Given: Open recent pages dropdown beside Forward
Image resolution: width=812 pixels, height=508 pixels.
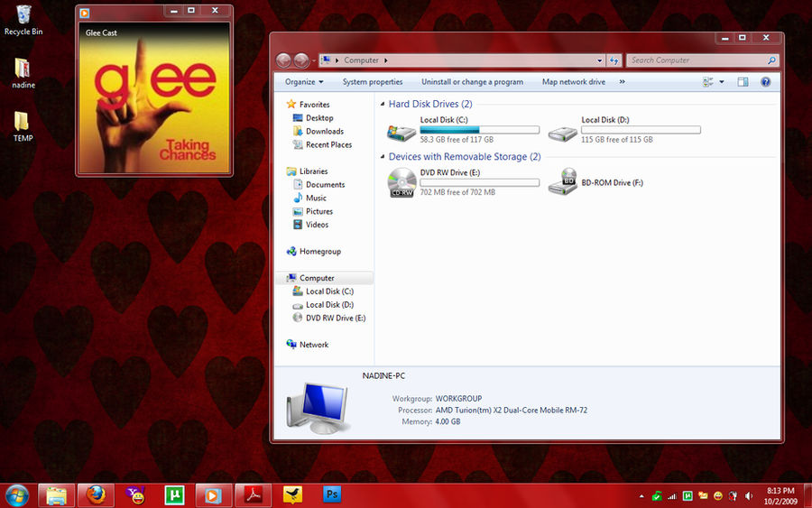Looking at the screenshot, I should tap(314, 61).
